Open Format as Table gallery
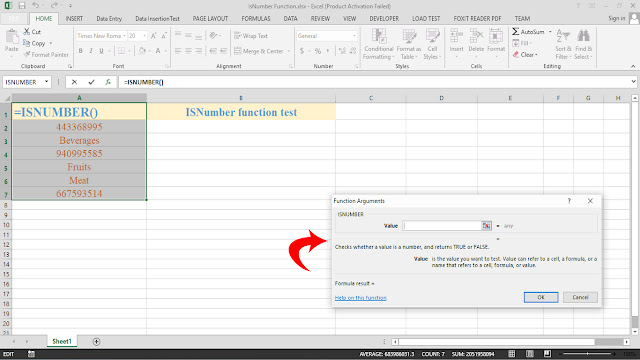This screenshot has width=640, height=360. pyautogui.click(x=409, y=44)
